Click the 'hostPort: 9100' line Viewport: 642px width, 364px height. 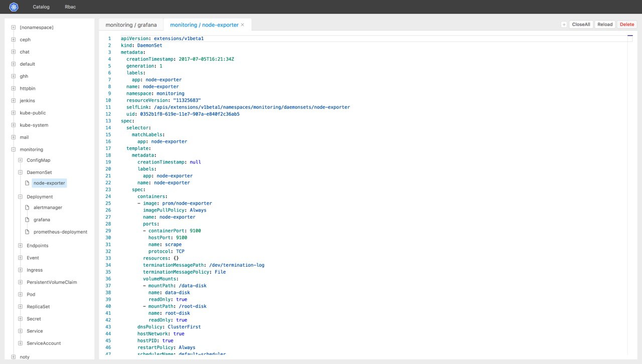coord(168,238)
